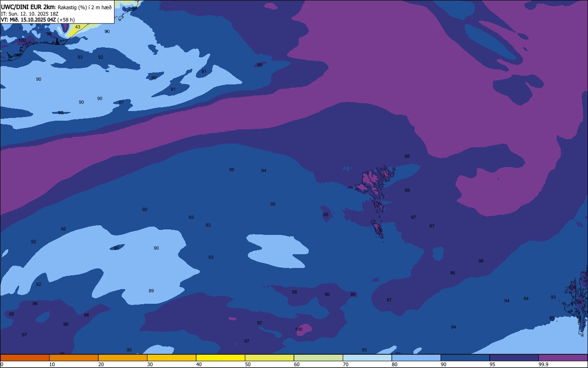The height and width of the screenshot is (368, 588).
Task: Select the medium blue 90–95 legend swatch
Action: point(465,357)
